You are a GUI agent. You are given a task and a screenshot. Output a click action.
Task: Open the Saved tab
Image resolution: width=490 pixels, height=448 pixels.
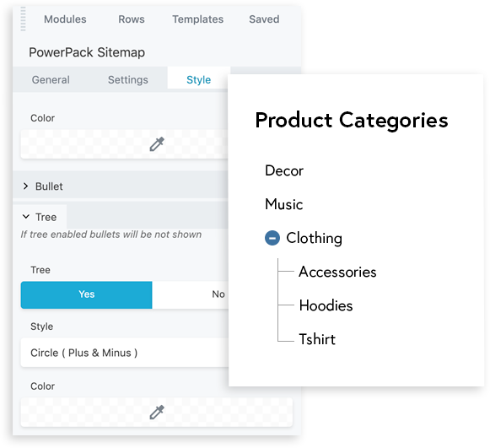[x=264, y=19]
